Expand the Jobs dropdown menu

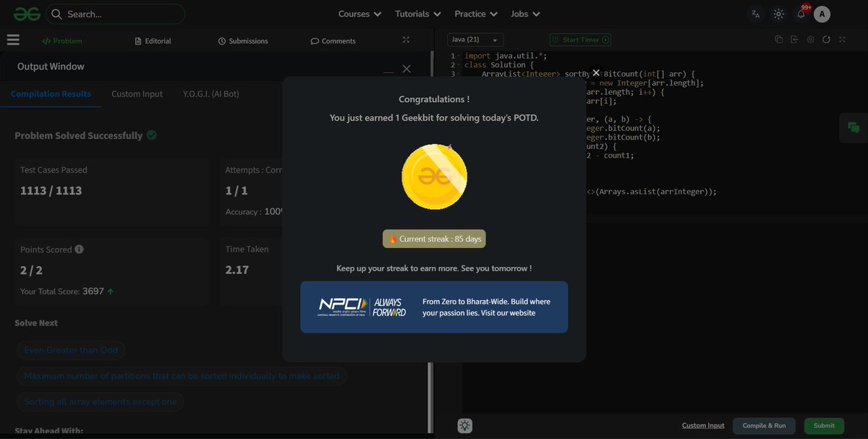525,14
